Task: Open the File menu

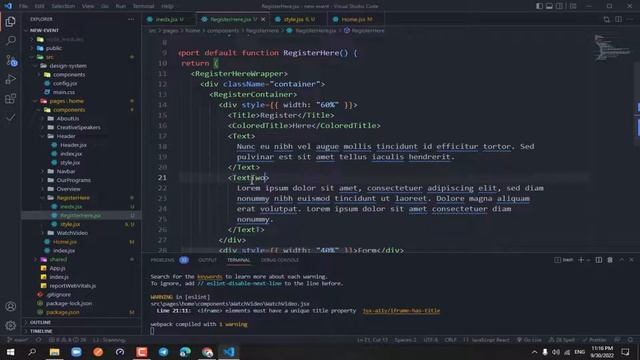Action: 23,6
